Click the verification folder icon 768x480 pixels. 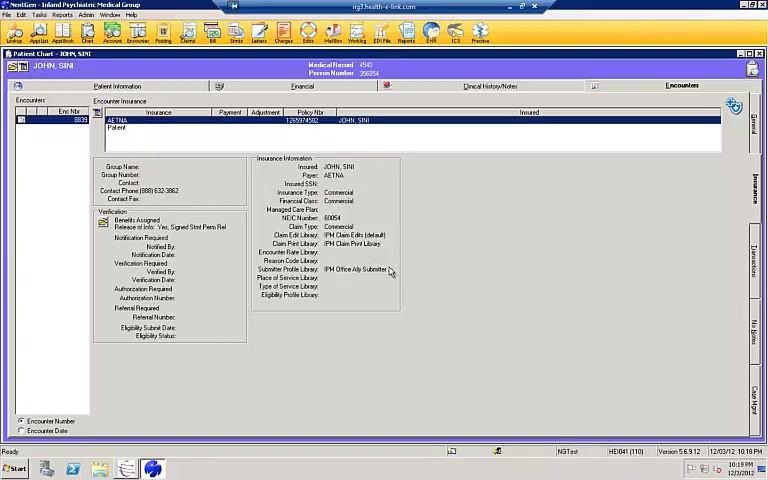pos(103,222)
